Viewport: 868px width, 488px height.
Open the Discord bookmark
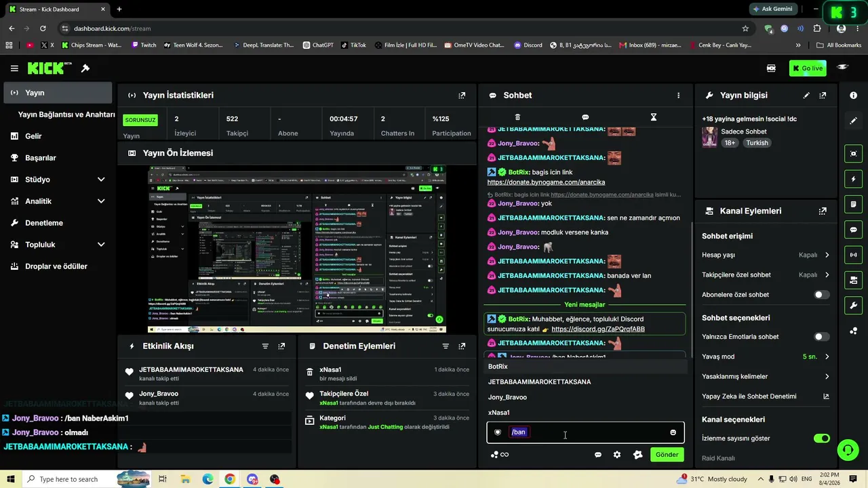(x=528, y=45)
